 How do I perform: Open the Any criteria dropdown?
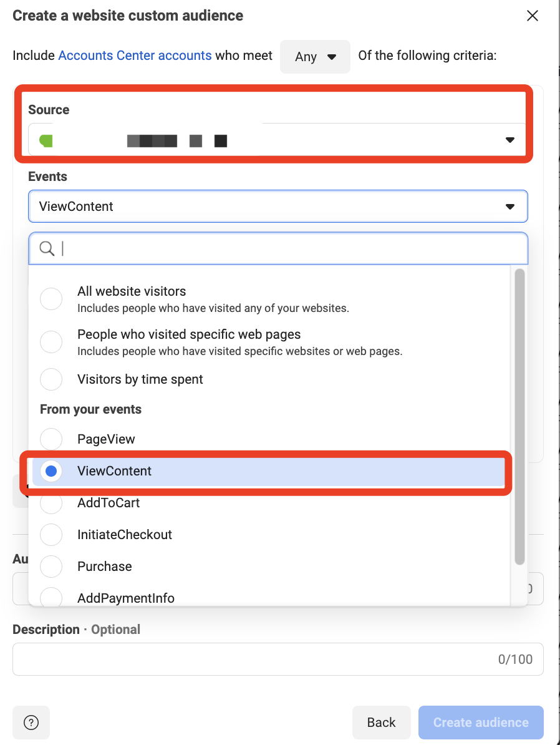tap(315, 57)
